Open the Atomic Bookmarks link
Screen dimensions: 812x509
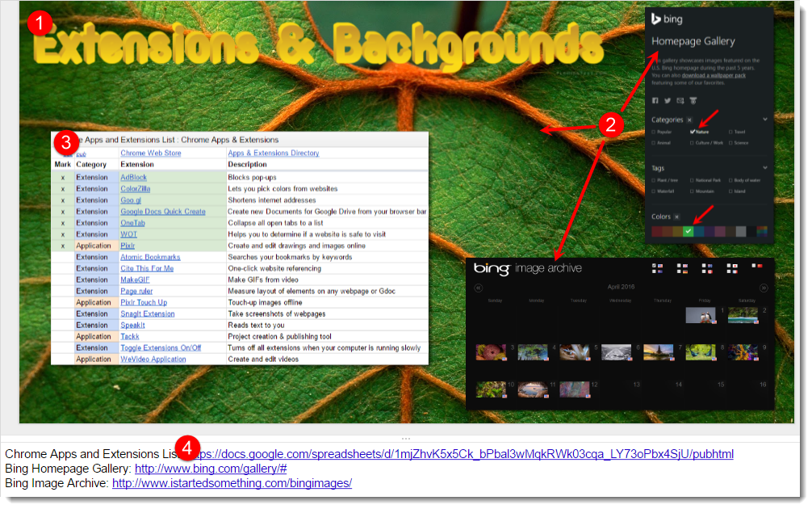[x=150, y=257]
